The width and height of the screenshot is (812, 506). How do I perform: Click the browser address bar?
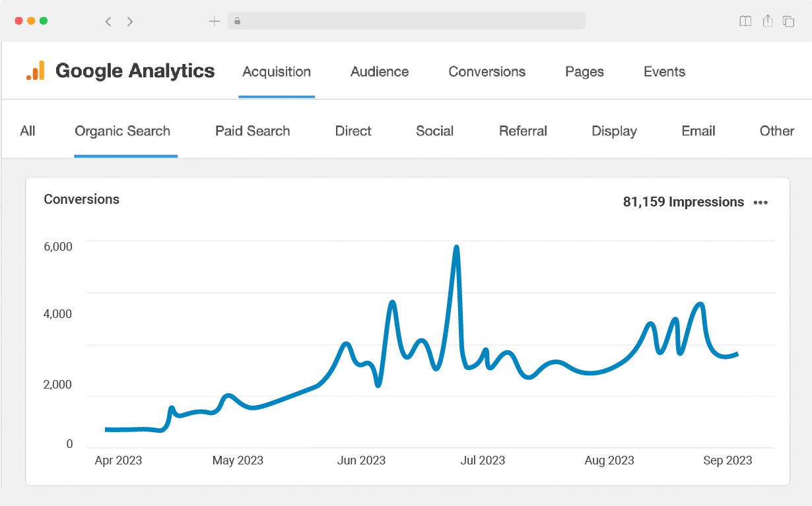[x=406, y=21]
